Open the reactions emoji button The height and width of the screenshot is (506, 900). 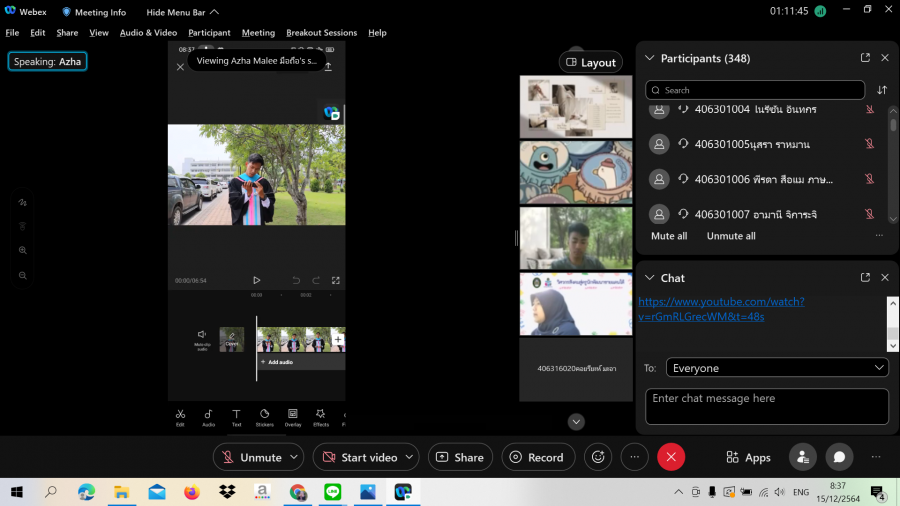point(599,457)
